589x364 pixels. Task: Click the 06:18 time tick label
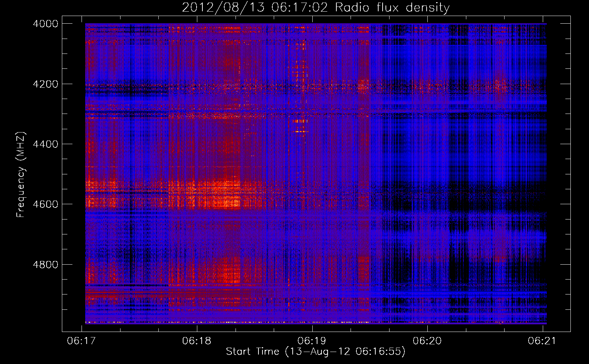pyautogui.click(x=197, y=341)
